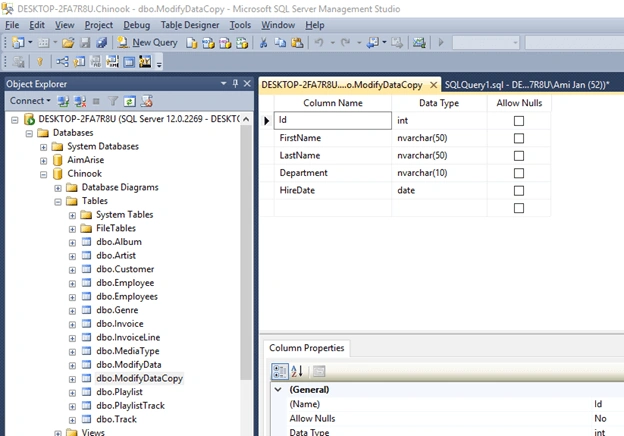Toggle Allow Nulls checkbox for FirstName
624x436 pixels.
click(519, 138)
